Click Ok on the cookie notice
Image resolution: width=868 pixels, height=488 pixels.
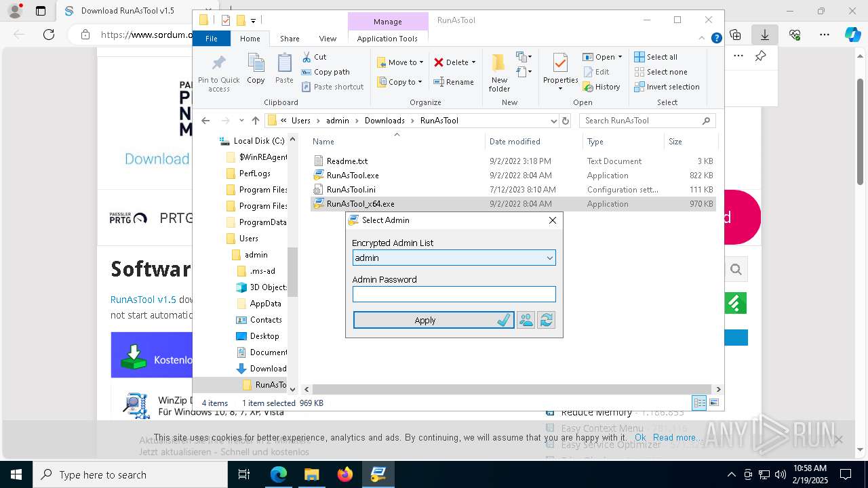click(639, 438)
